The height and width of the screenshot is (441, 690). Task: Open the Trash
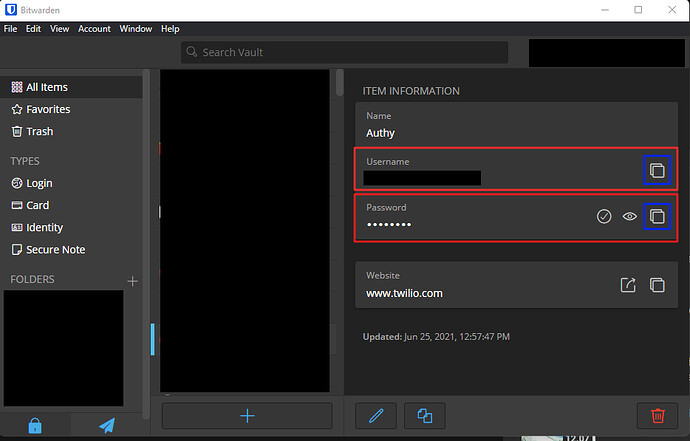pyautogui.click(x=32, y=131)
